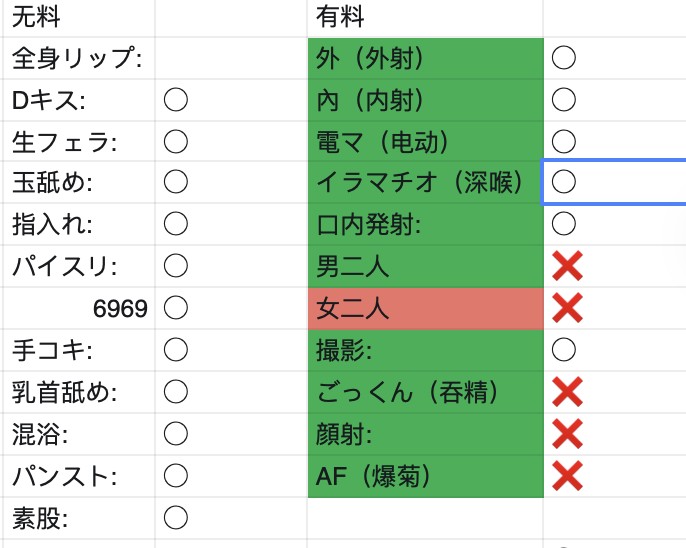Click the cell containing 6969
Viewport: 686px width, 548px height.
(x=79, y=308)
